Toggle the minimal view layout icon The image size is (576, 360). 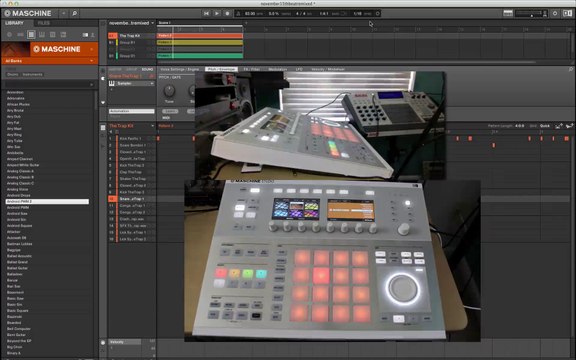click(567, 14)
